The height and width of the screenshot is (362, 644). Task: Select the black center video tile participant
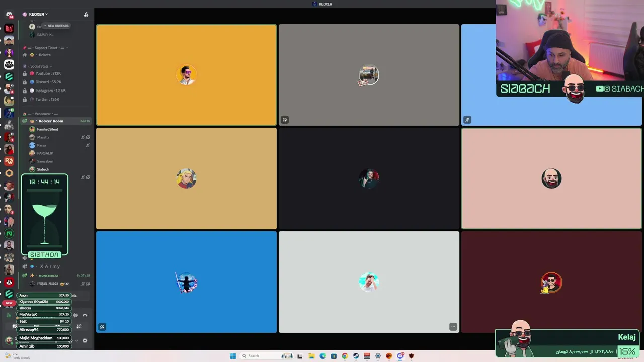pos(369,178)
